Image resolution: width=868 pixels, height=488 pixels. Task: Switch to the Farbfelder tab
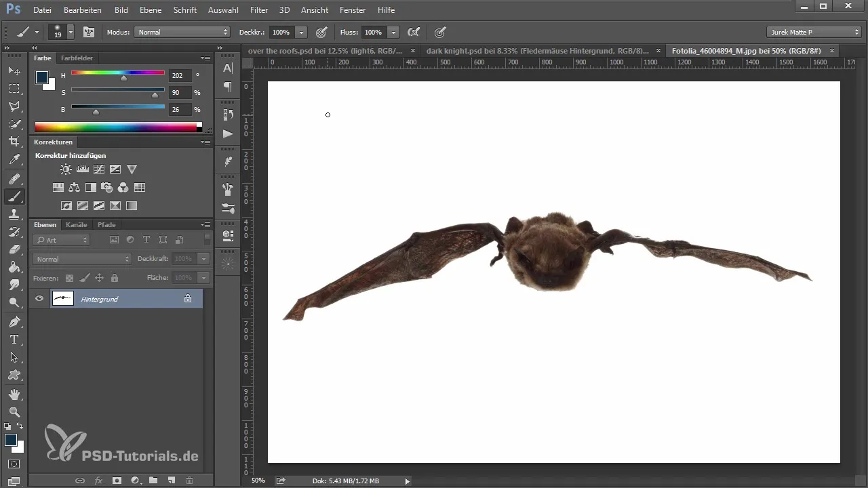pyautogui.click(x=77, y=58)
